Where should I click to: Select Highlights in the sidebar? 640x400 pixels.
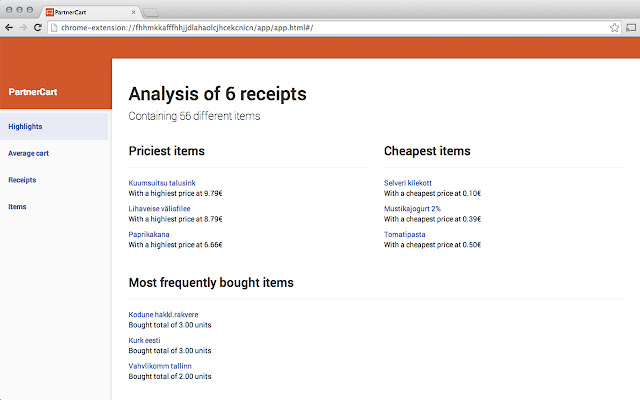click(x=25, y=127)
